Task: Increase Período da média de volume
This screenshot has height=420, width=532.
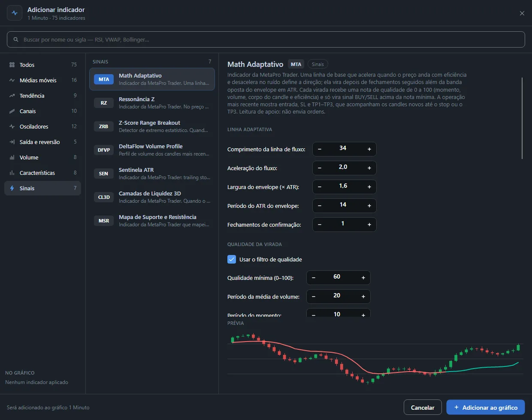Action: [x=363, y=297]
